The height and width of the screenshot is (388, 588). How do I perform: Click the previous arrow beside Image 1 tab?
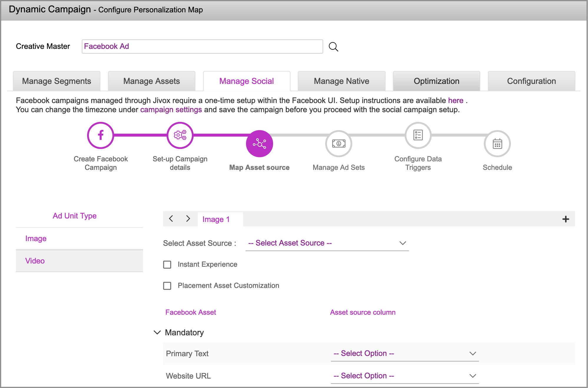[171, 219]
